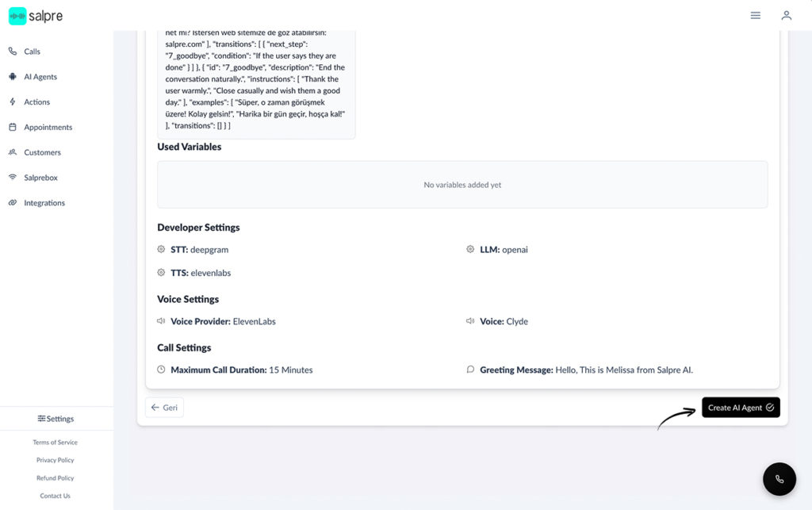Click the AI Agents robot icon

pyautogui.click(x=13, y=77)
